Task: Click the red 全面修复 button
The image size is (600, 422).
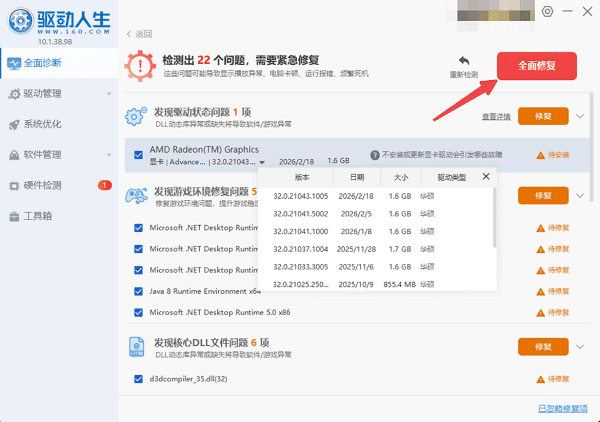Action: tap(536, 66)
